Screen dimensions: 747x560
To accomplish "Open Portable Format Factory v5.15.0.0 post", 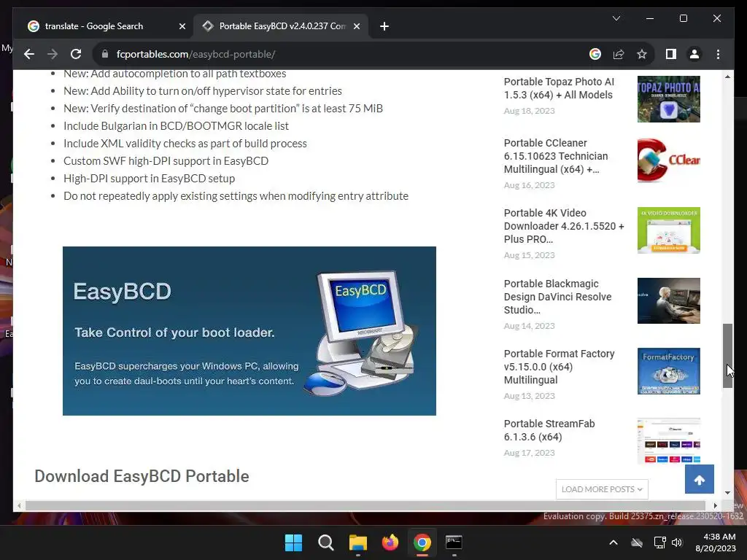I will pyautogui.click(x=560, y=367).
